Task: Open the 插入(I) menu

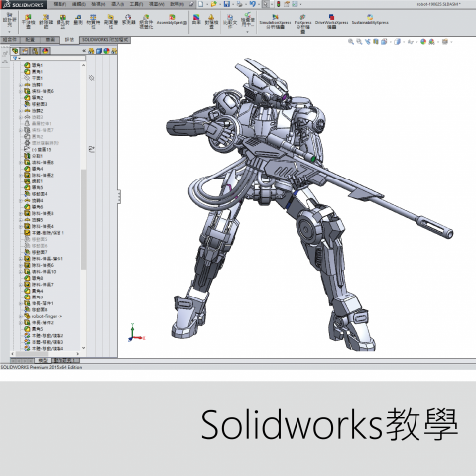Action: pyautogui.click(x=118, y=4)
